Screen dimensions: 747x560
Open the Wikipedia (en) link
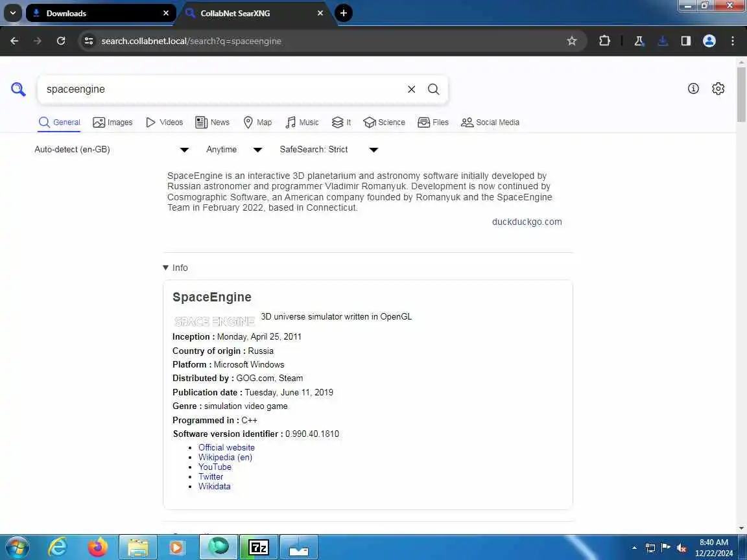[226, 457]
